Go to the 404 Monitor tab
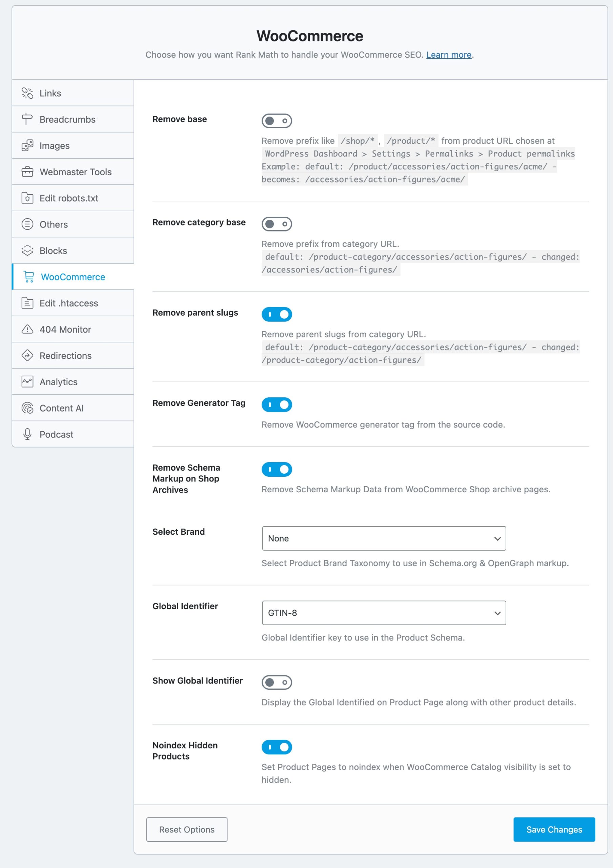The height and width of the screenshot is (868, 613). point(73,329)
